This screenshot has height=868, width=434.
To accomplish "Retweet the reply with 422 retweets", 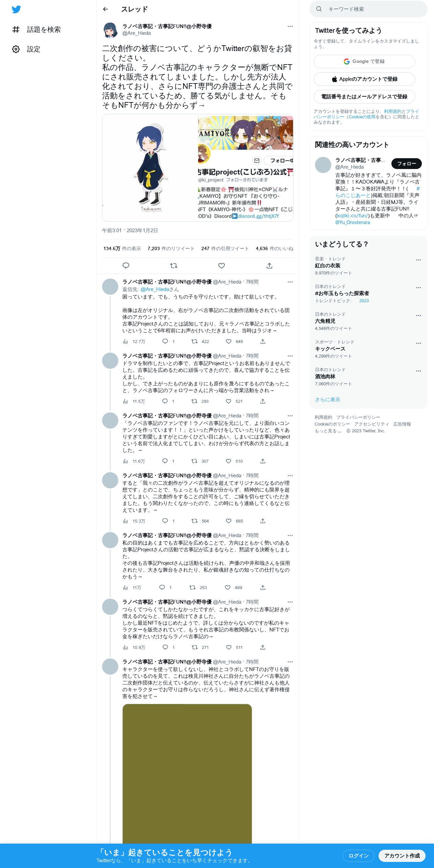I will (194, 341).
